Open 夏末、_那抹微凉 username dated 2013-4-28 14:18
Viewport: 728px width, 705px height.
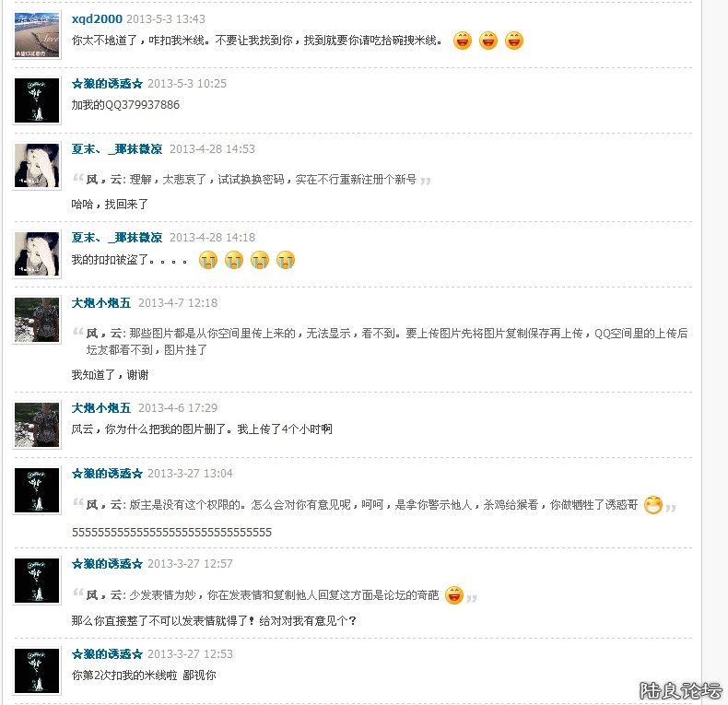tap(116, 238)
